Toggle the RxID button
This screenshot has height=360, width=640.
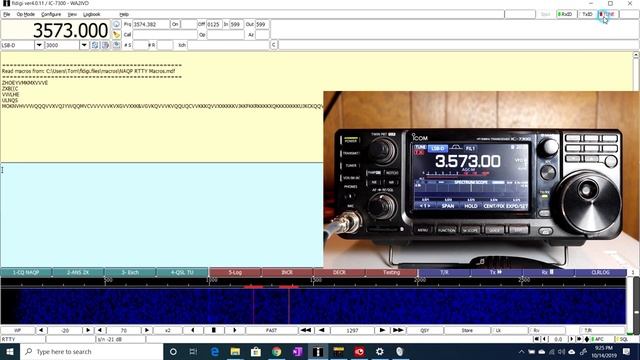click(x=566, y=14)
